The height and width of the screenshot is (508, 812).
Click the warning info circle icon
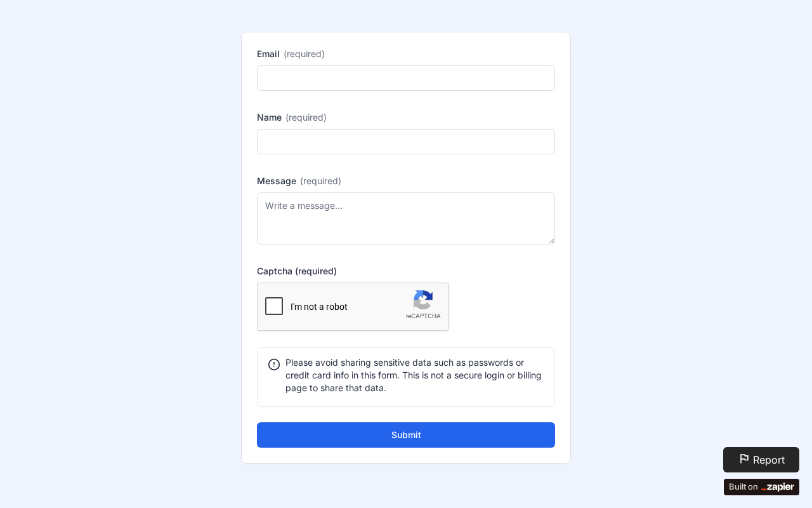(274, 364)
